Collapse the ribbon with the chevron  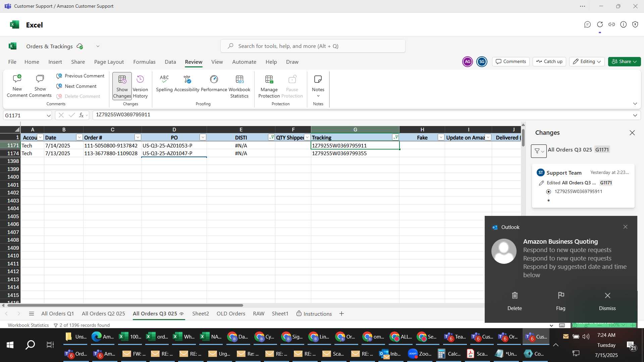click(x=635, y=104)
